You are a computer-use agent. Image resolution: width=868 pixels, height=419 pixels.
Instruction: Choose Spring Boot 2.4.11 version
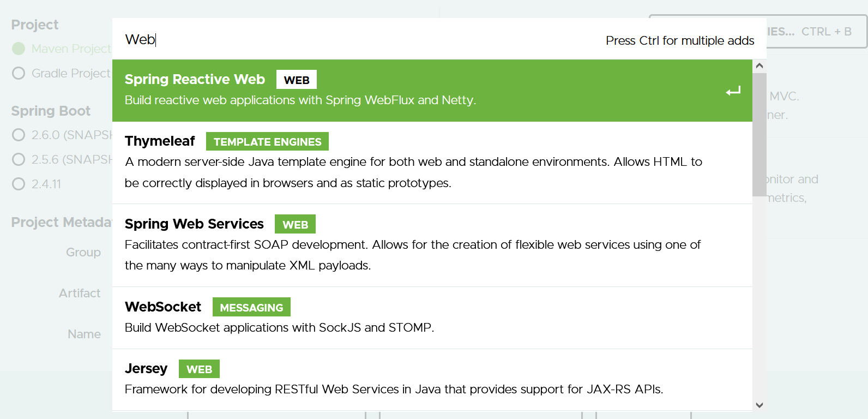click(19, 184)
